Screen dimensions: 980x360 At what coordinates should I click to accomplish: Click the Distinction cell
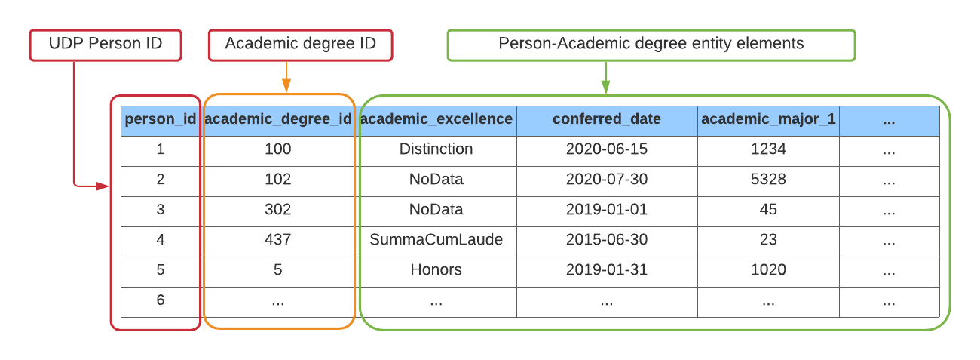[436, 149]
